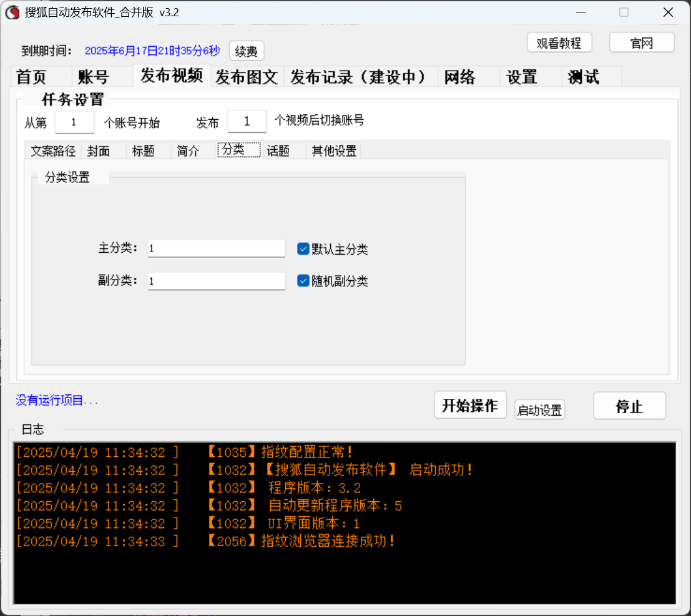Focus the 主分类 input field
691x616 pixels.
[217, 248]
